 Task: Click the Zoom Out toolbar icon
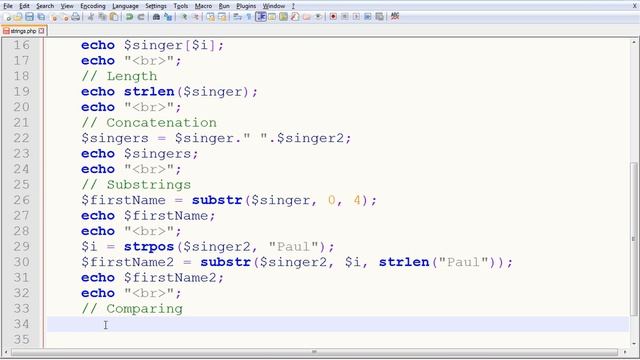[196, 17]
